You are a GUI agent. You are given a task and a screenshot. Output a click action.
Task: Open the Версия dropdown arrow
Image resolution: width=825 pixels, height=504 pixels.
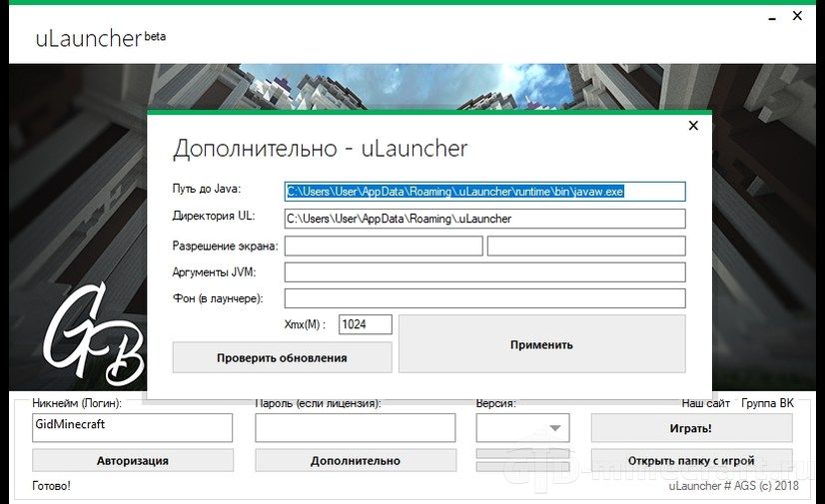pyautogui.click(x=554, y=428)
